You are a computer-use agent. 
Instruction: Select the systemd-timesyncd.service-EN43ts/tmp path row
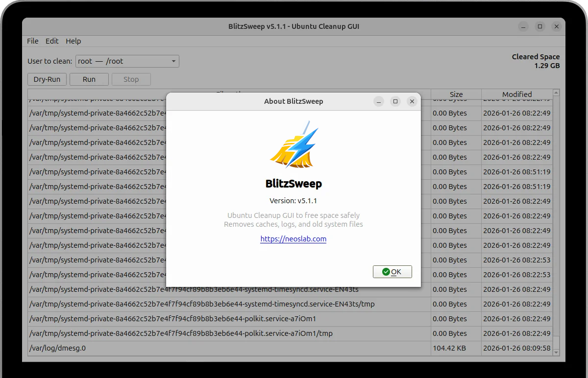click(x=290, y=304)
